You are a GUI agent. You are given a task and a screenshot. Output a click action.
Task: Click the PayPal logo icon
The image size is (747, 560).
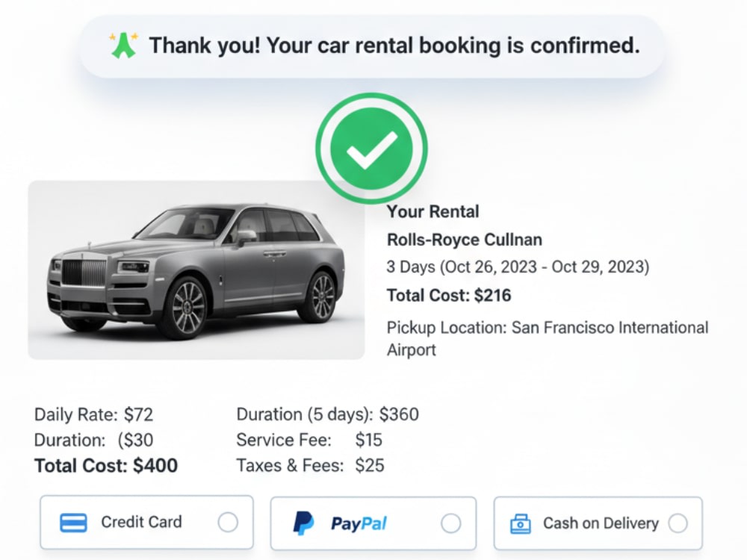(303, 523)
